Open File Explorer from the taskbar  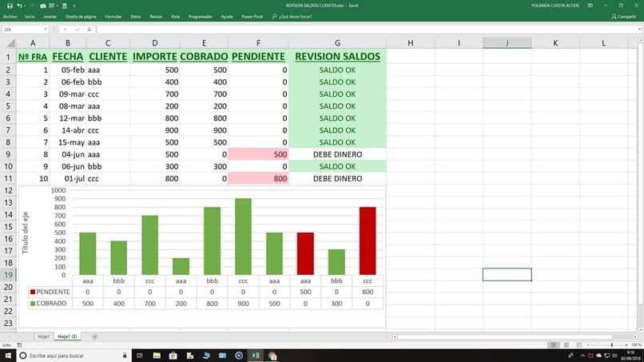157,356
